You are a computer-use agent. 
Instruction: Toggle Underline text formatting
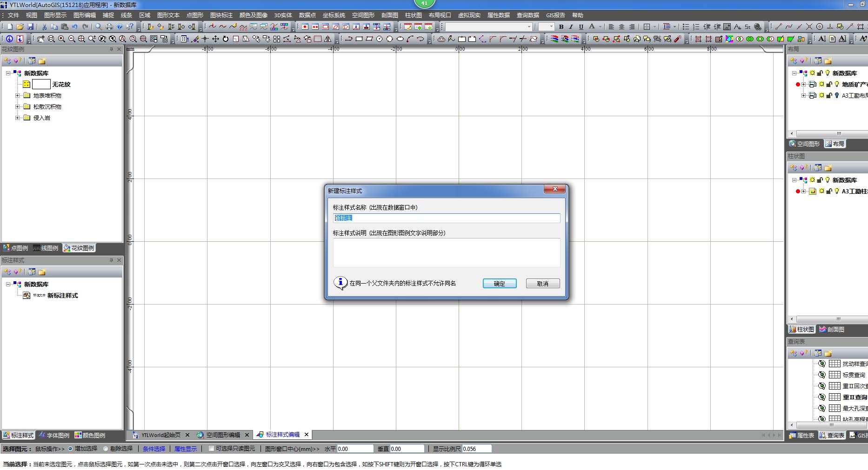581,27
